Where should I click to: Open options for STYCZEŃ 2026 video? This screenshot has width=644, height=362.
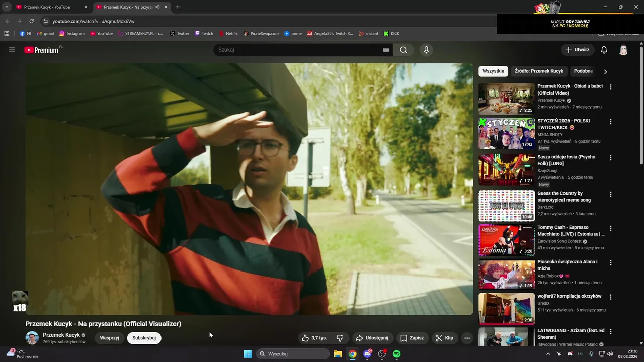pyautogui.click(x=611, y=122)
